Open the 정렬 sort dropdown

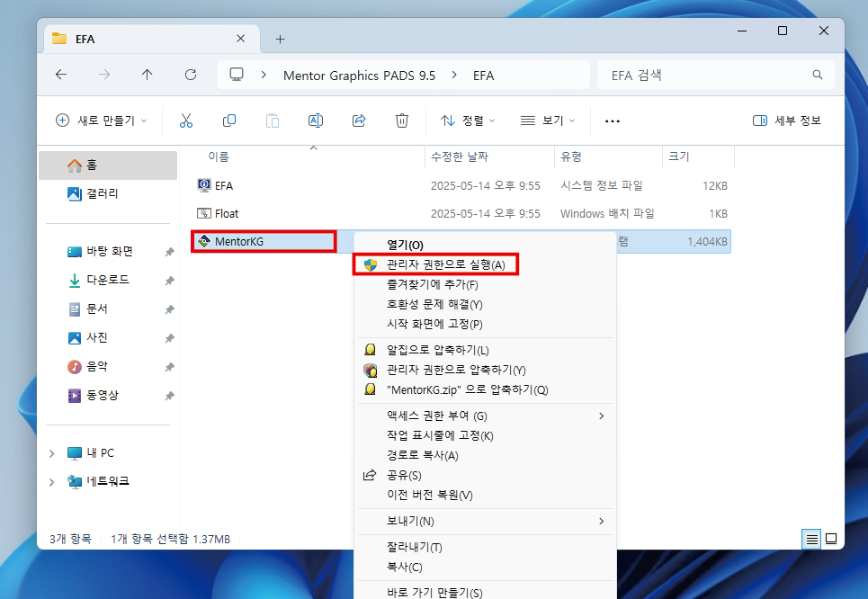tap(468, 121)
